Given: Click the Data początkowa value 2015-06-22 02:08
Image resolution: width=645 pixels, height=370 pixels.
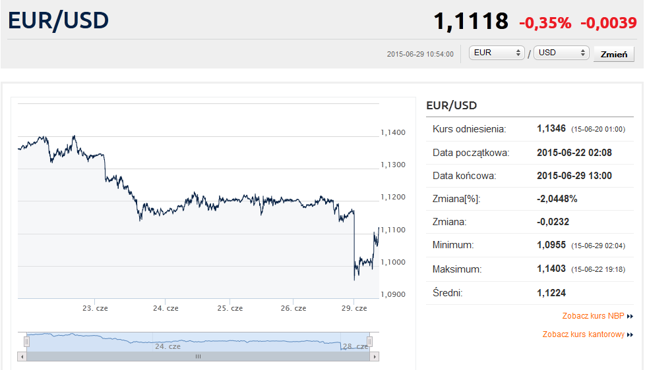Looking at the screenshot, I should tap(574, 153).
